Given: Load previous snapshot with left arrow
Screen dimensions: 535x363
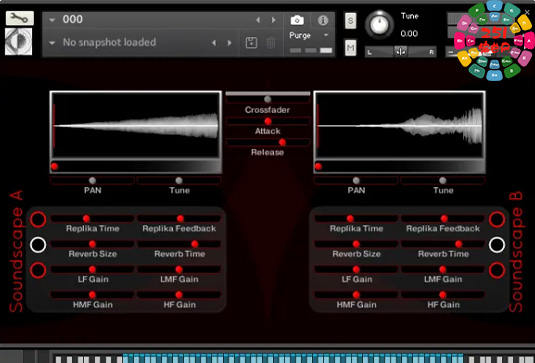Looking at the screenshot, I should point(214,43).
